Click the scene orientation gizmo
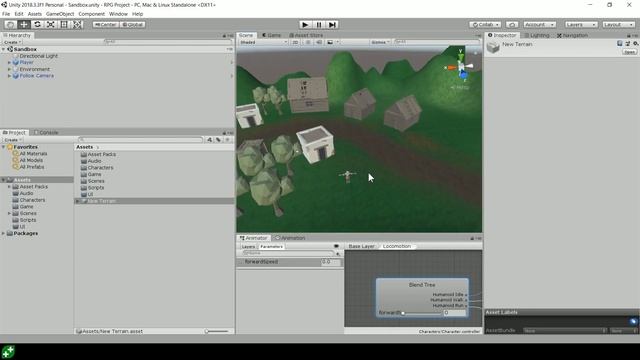 (460, 66)
